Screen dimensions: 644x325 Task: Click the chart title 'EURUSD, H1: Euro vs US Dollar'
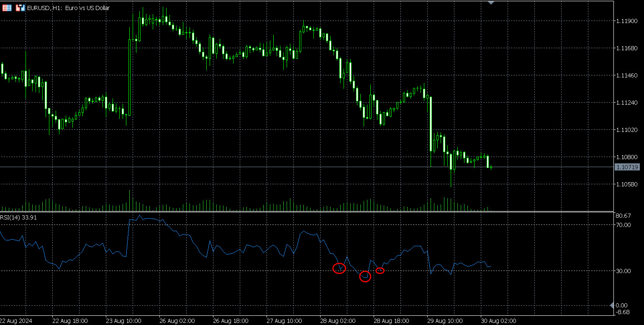68,8
